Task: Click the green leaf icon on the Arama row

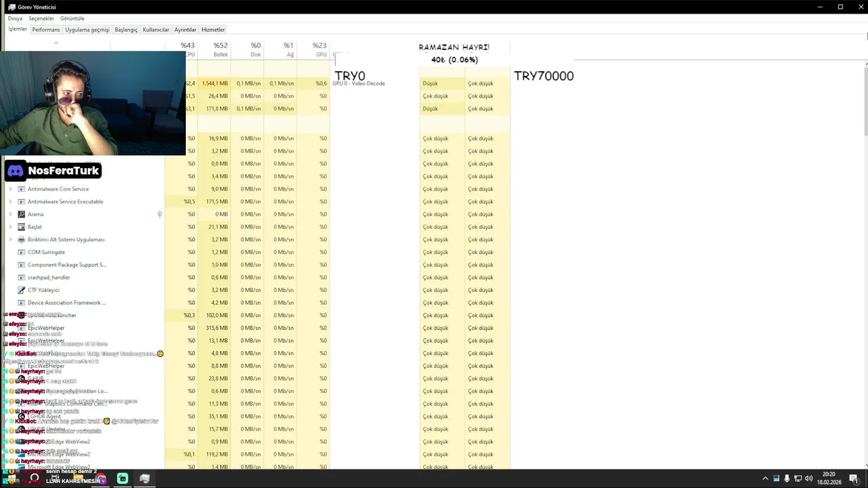Action: tap(159, 214)
